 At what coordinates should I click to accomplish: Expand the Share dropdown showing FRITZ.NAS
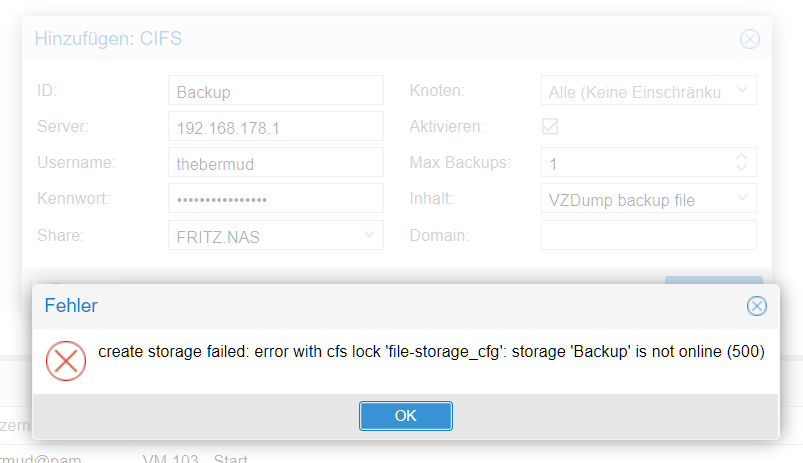coord(369,235)
